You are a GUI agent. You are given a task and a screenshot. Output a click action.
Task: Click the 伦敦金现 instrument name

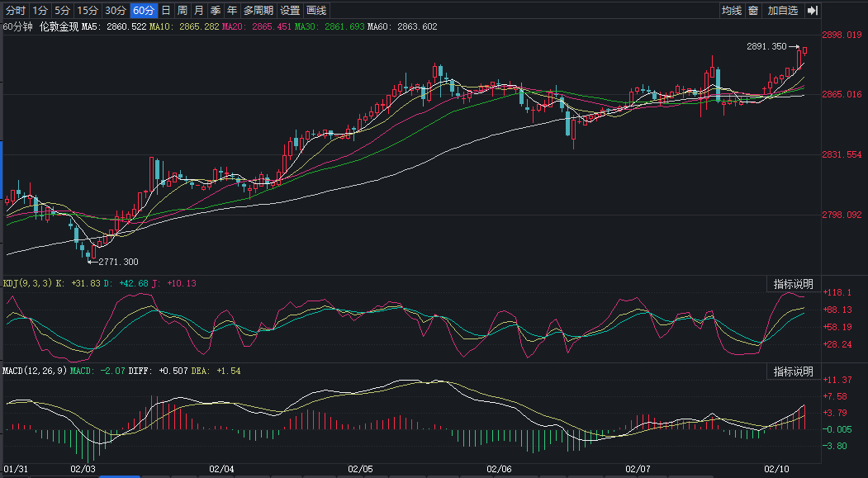tap(59, 26)
